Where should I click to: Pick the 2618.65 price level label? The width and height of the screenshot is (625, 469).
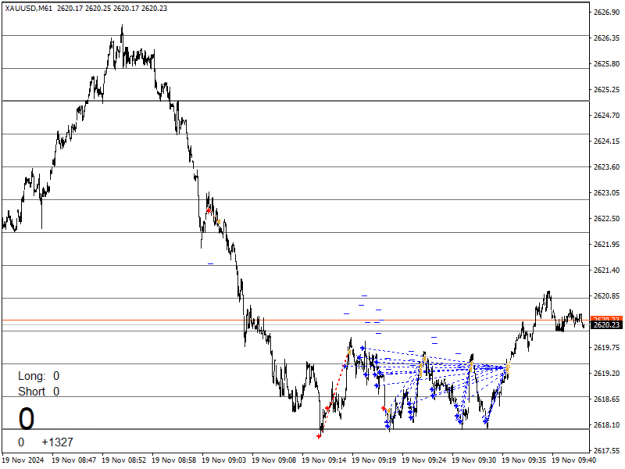(x=606, y=399)
